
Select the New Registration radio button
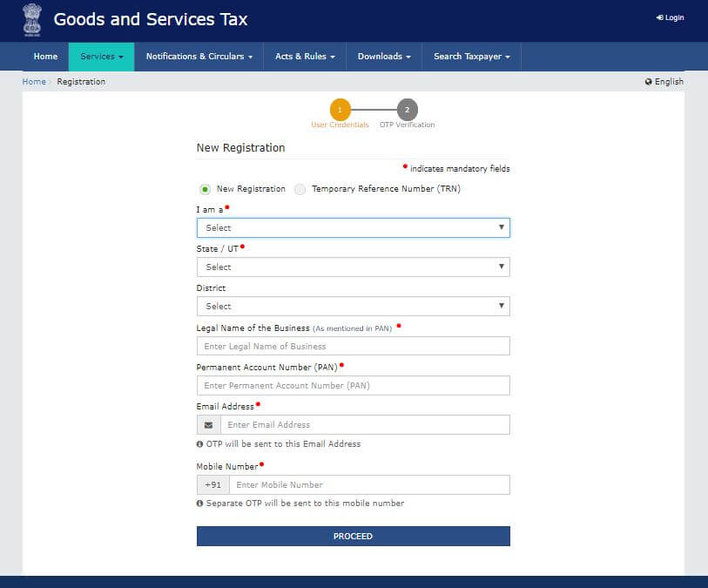205,189
